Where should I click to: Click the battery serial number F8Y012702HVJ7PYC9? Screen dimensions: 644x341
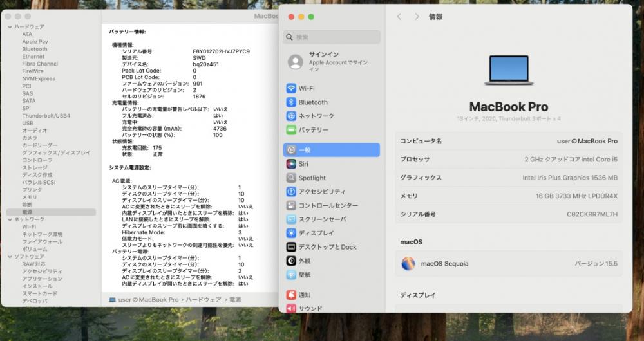click(x=221, y=51)
